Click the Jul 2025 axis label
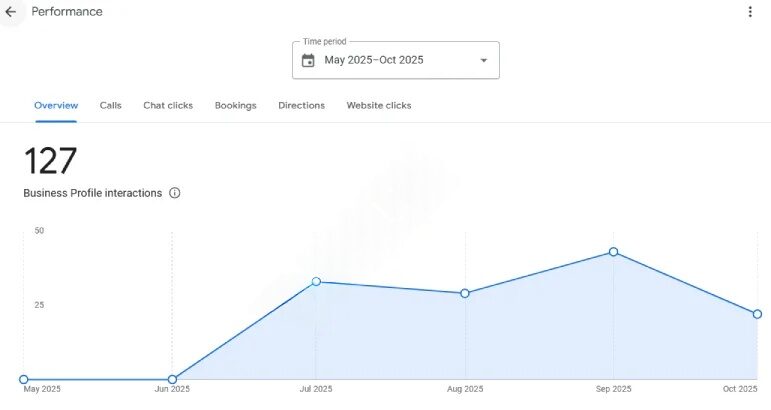The height and width of the screenshot is (410, 771). tap(316, 389)
